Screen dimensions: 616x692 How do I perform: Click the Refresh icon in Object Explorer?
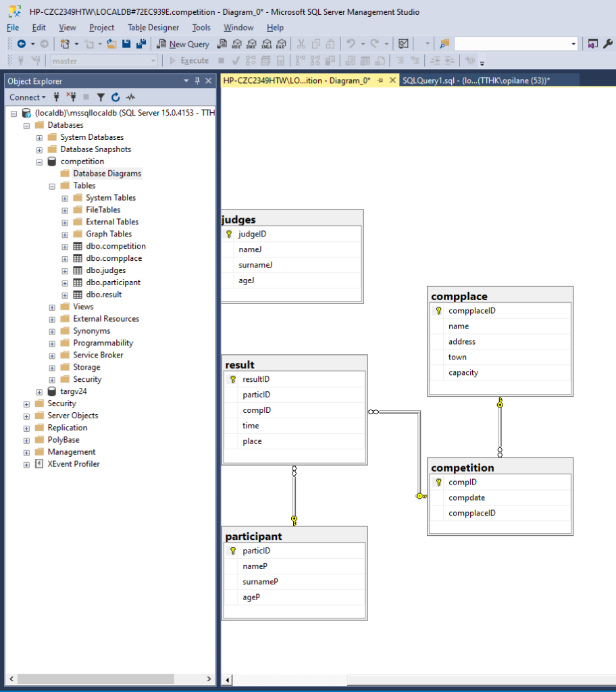tap(115, 97)
